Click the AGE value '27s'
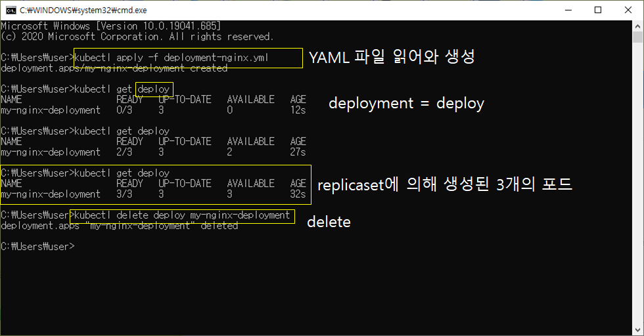This screenshot has width=644, height=336. 298,152
